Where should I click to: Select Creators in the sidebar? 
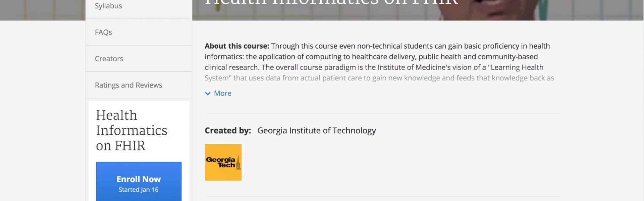click(x=139, y=59)
